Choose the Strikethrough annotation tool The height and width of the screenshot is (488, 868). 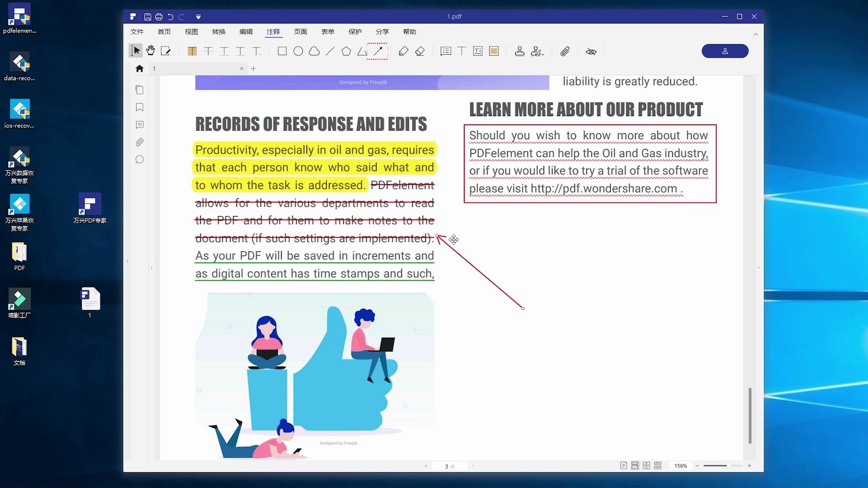click(208, 51)
